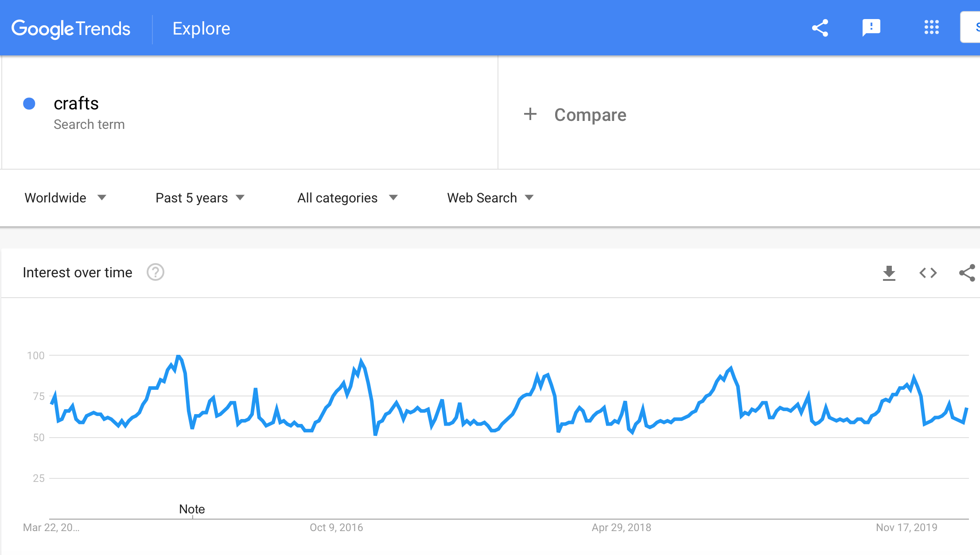The height and width of the screenshot is (555, 980).
Task: Expand the All categories dropdown
Action: click(x=348, y=198)
